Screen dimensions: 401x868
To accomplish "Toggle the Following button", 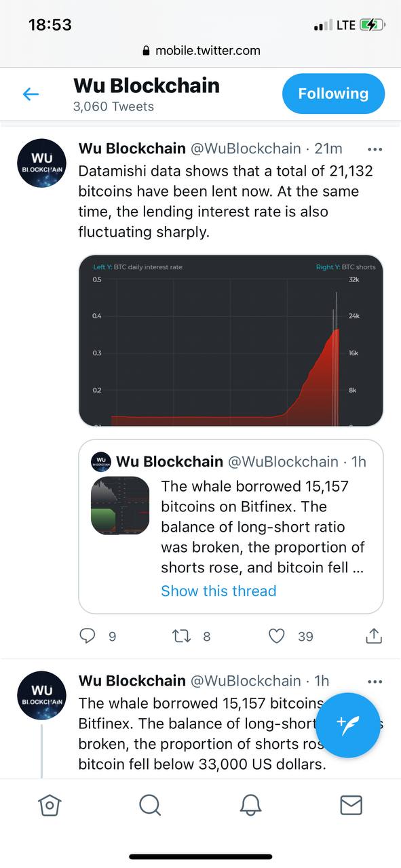I will [x=333, y=94].
